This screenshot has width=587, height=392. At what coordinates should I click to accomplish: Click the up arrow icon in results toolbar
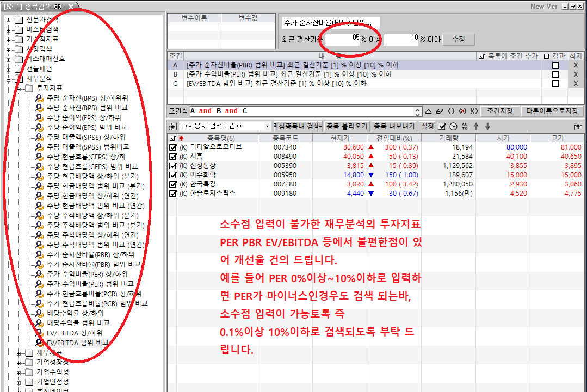coord(476,126)
